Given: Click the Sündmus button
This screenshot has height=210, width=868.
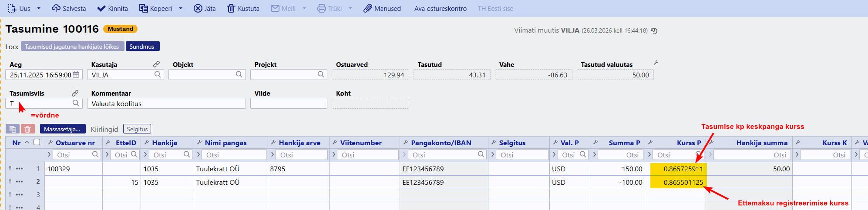Looking at the screenshot, I should tap(142, 47).
